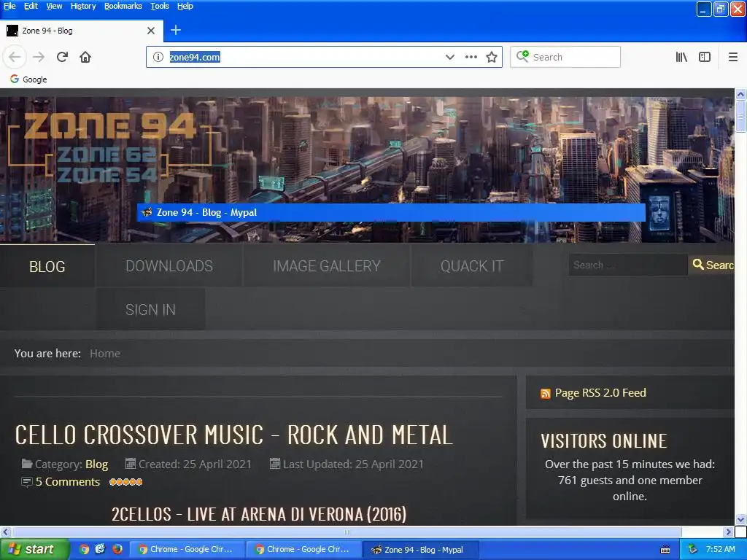Open the Help menu
This screenshot has width=747, height=560.
185,6
